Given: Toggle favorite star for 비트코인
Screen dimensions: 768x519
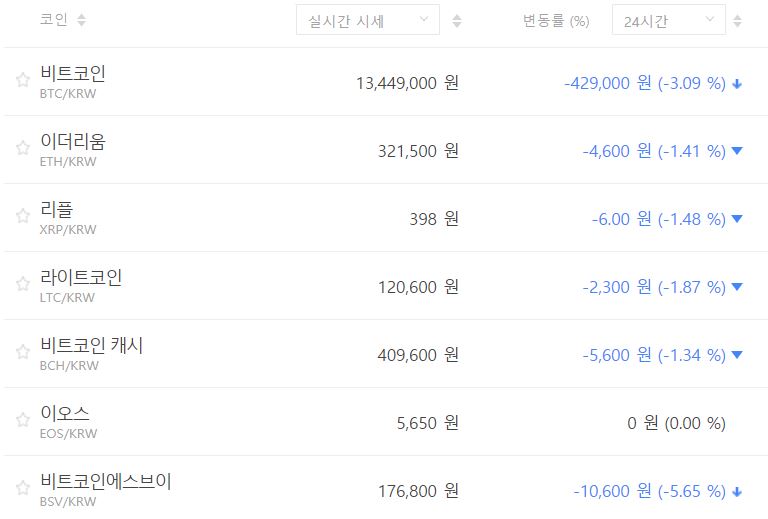Looking at the screenshot, I should [x=23, y=81].
